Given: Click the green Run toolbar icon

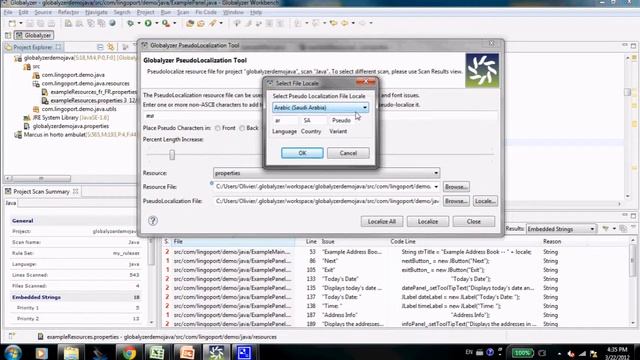Looking at the screenshot, I should [148, 23].
